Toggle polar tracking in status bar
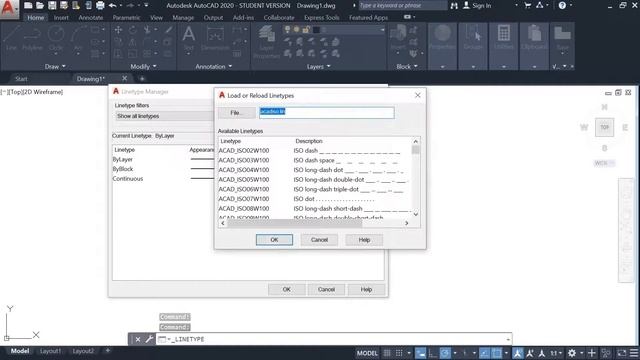The height and width of the screenshot is (360, 640). 445,353
